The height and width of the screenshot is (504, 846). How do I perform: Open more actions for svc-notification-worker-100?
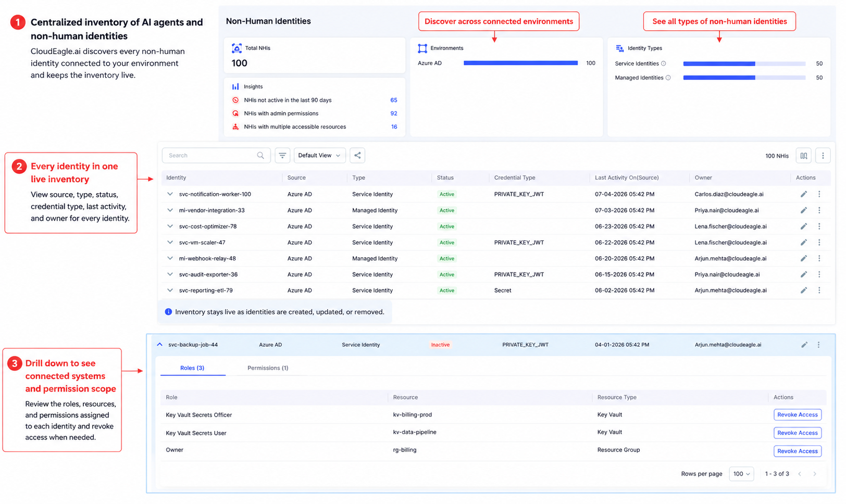(x=819, y=194)
